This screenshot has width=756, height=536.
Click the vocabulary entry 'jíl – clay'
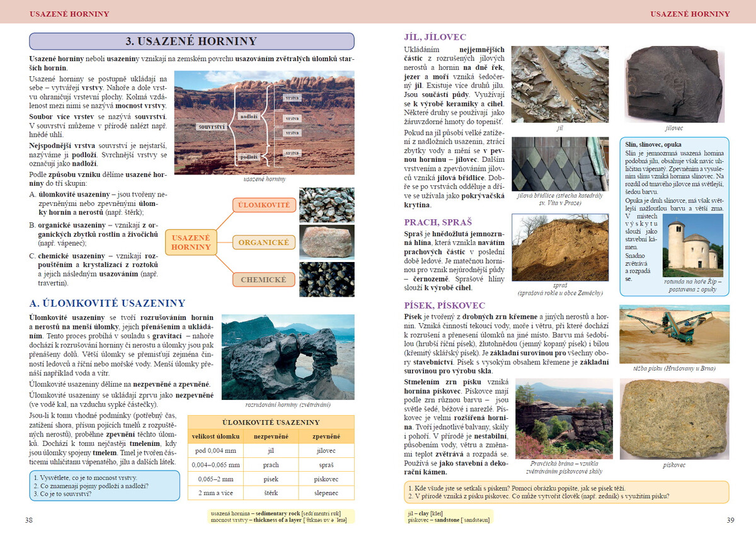425,513
